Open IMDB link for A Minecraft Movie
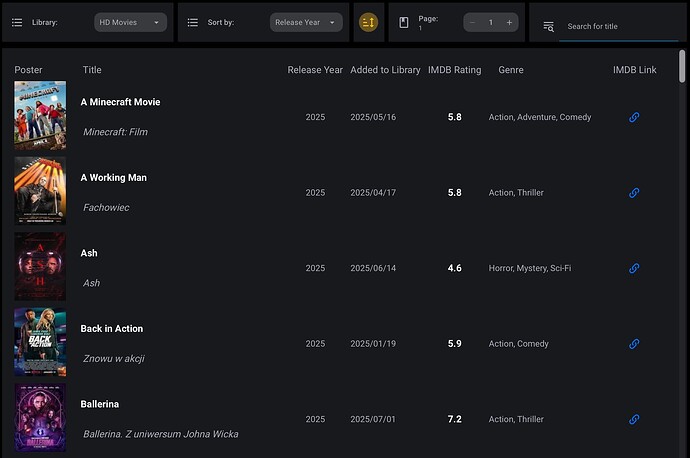Screen dimensions: 690x458 point(634,117)
